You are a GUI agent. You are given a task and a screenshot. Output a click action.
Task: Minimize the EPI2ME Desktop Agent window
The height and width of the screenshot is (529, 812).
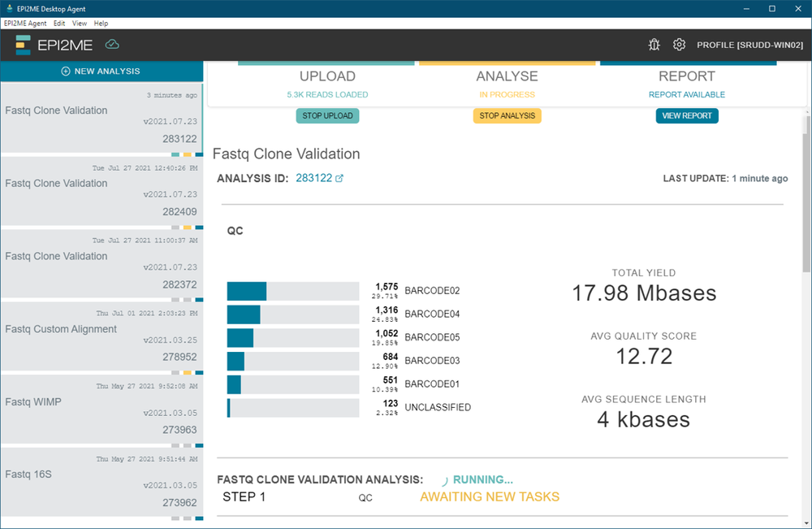click(746, 9)
